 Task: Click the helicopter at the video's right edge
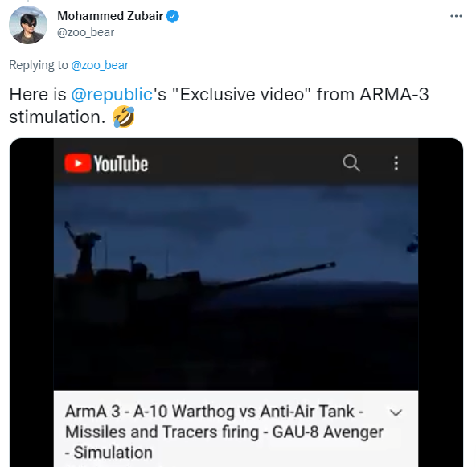pos(412,244)
